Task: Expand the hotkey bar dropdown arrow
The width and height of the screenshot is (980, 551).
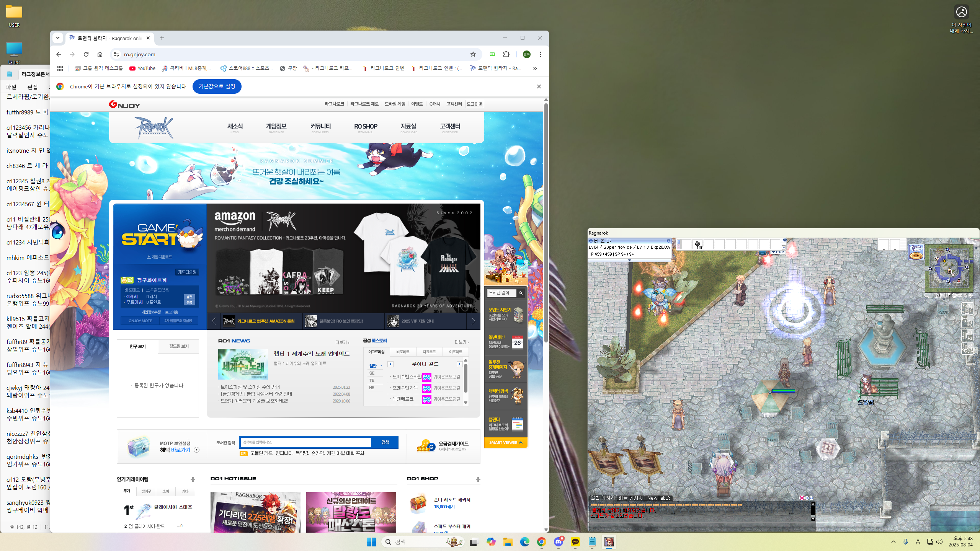Action: pyautogui.click(x=784, y=247)
